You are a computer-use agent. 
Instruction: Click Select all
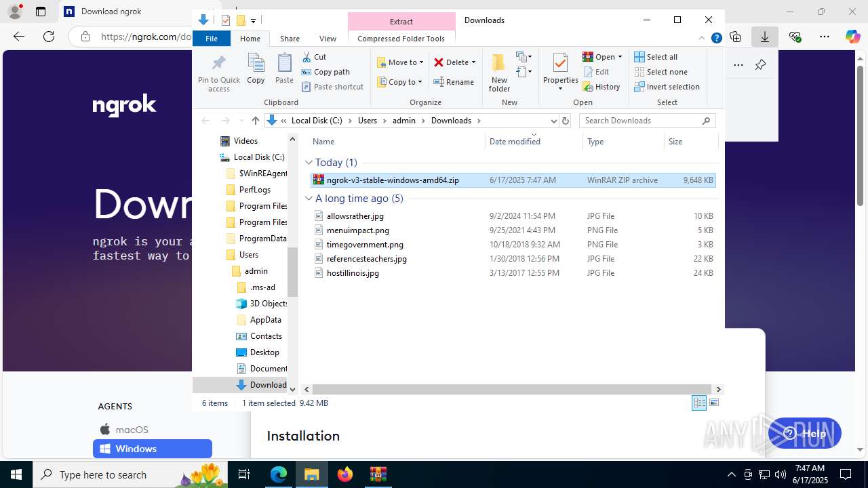pos(656,57)
